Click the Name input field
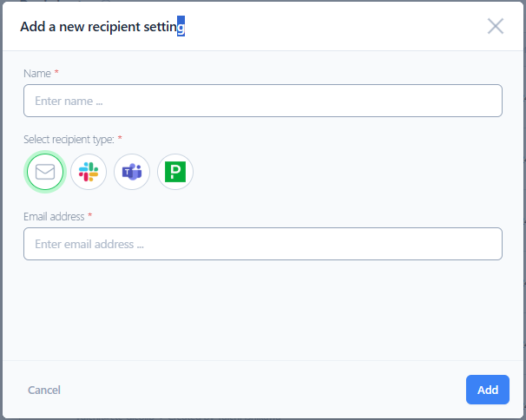 pos(262,101)
